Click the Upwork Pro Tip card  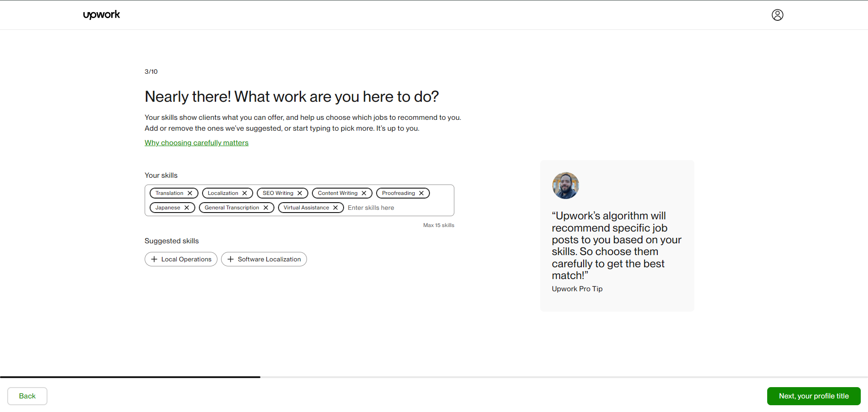click(617, 236)
